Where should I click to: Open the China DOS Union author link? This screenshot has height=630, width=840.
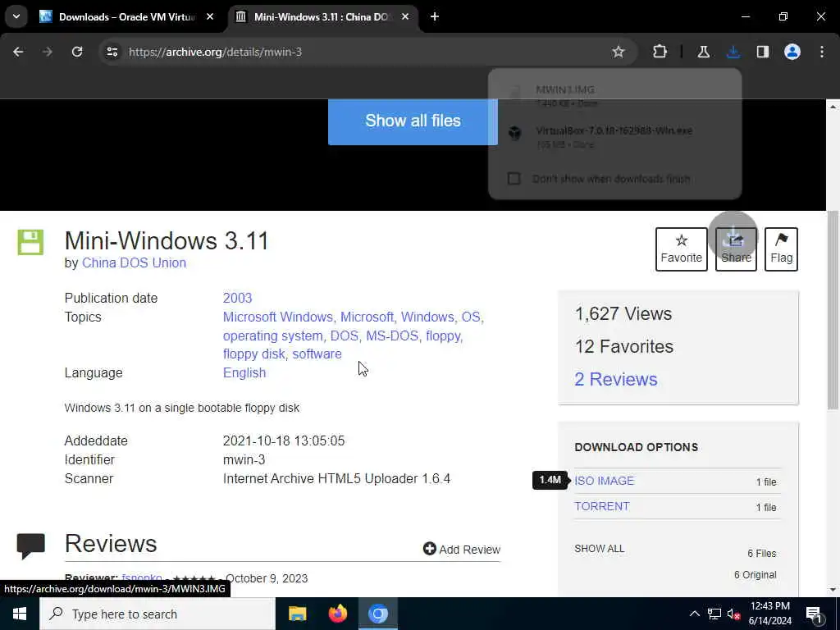click(134, 263)
